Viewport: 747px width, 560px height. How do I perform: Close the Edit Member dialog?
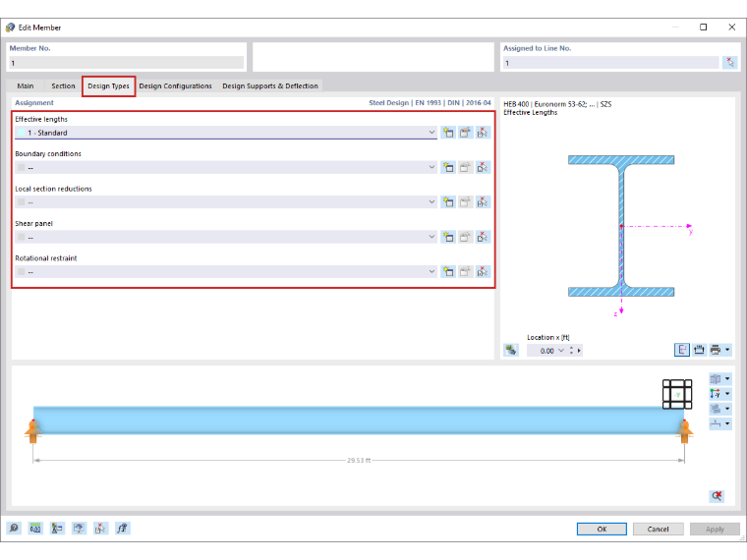(x=731, y=28)
